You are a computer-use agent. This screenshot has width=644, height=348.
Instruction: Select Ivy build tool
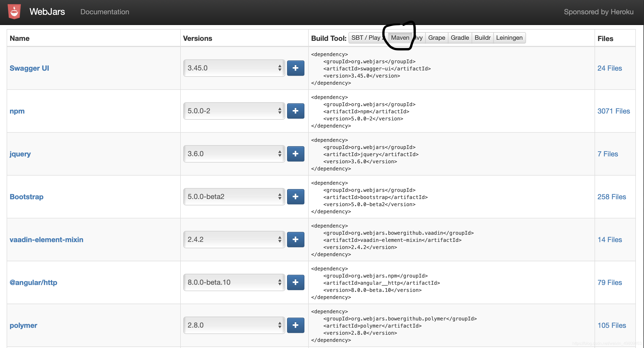tap(419, 38)
